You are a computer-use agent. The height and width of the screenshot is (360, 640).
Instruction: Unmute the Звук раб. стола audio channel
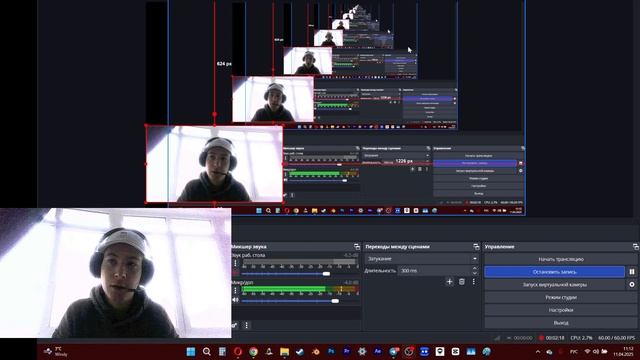[236, 273]
